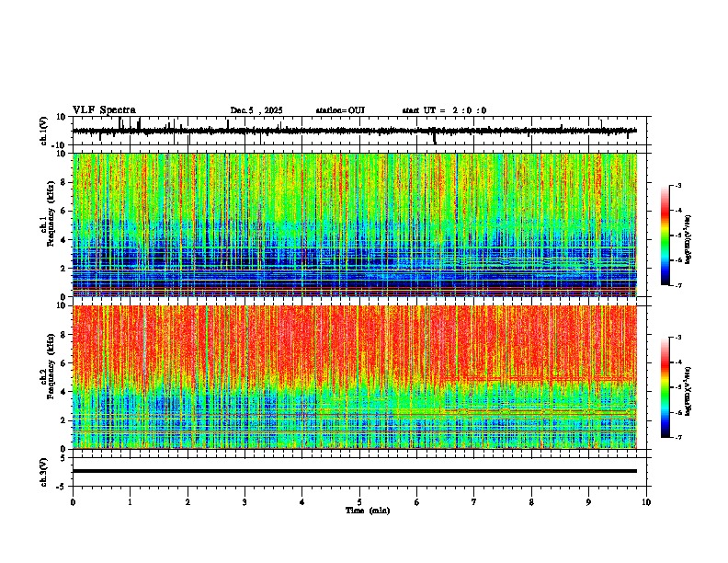Click the ch.2 spectrogram color bar

pyautogui.click(x=665, y=387)
